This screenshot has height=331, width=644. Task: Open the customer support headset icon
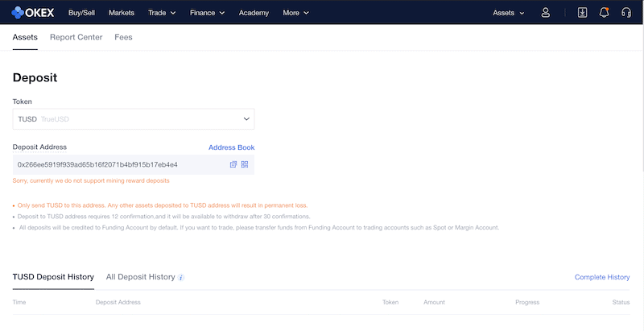(626, 13)
